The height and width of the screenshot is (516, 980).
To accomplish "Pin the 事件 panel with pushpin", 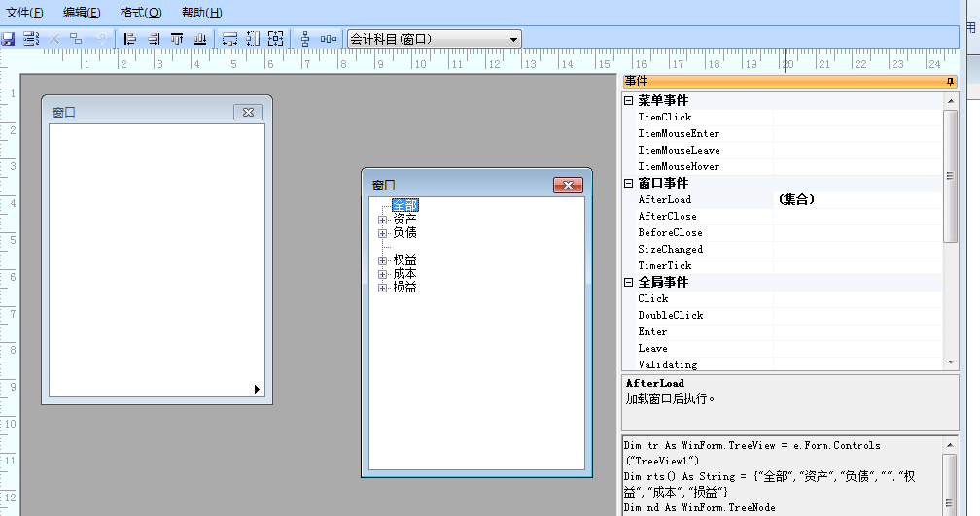I will tap(950, 82).
